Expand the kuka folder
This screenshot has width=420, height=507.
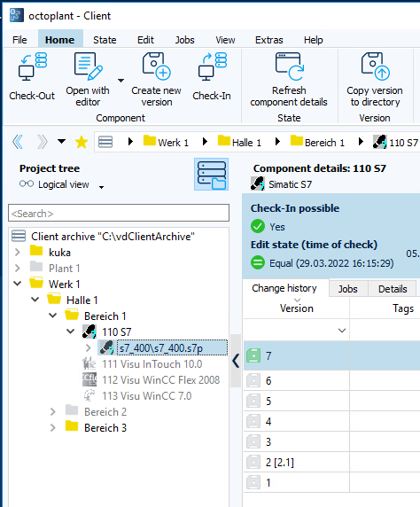click(x=18, y=252)
